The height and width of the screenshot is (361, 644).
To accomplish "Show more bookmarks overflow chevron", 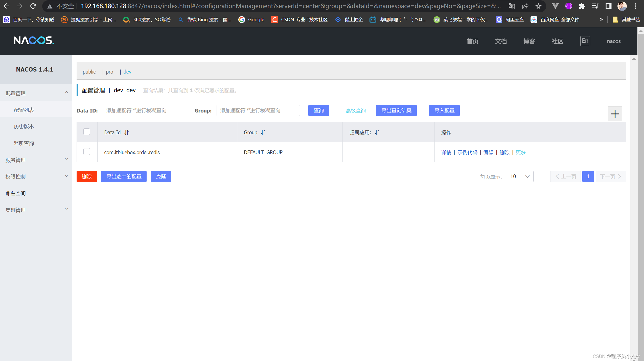I will click(601, 19).
